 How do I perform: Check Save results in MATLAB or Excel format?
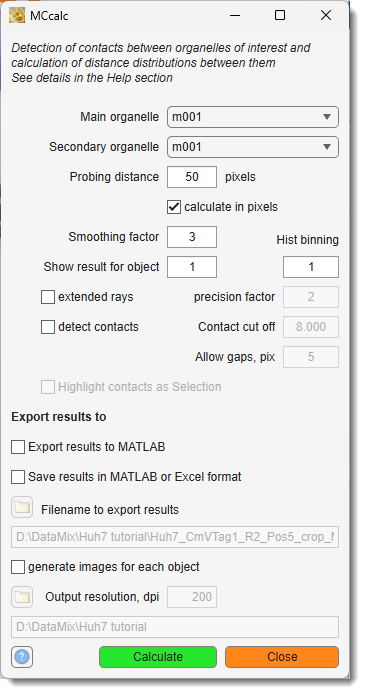point(18,477)
